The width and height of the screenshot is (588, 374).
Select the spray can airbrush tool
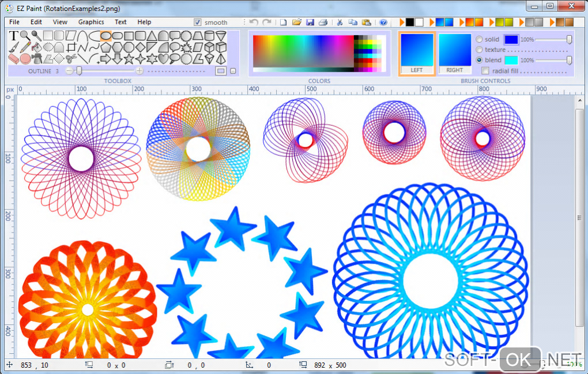click(37, 58)
